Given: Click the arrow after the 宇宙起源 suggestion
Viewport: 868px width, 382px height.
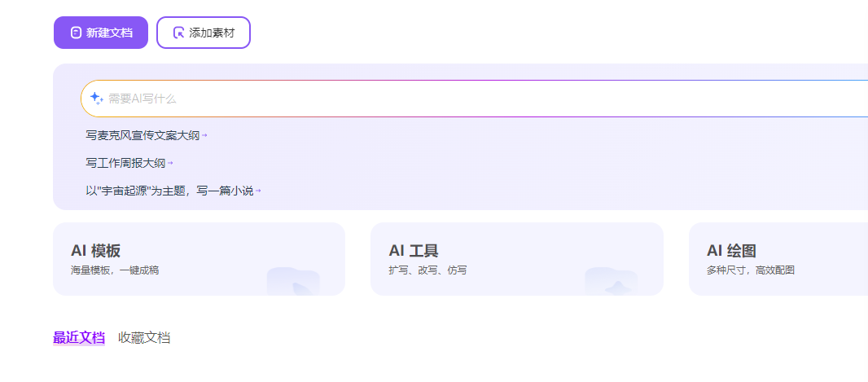Looking at the screenshot, I should (258, 191).
